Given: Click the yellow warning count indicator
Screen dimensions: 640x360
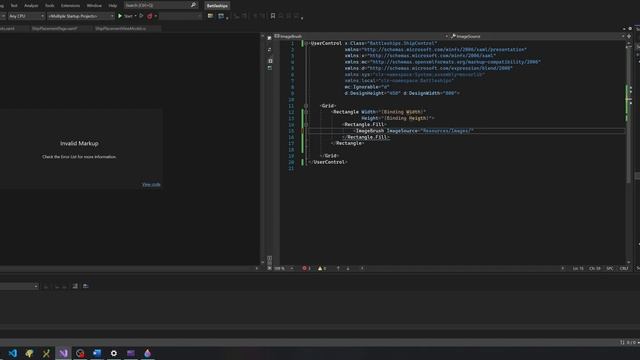Looking at the screenshot, I should click(x=322, y=269).
